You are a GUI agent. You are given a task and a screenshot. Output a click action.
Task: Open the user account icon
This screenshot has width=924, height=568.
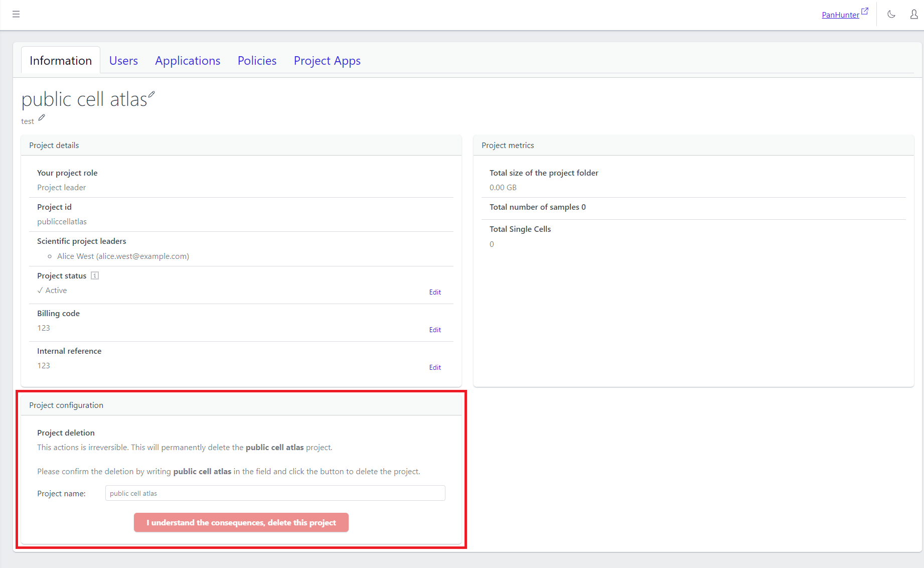[914, 14]
